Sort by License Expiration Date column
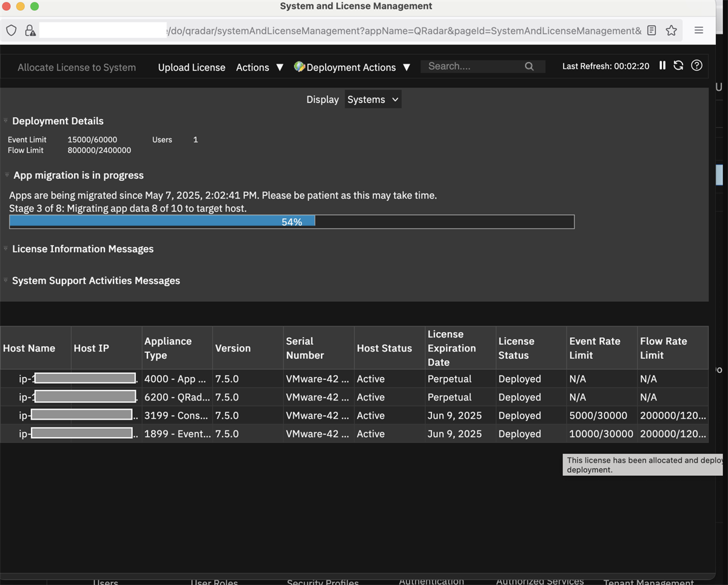Screen dimensions: 728x585 (460, 348)
